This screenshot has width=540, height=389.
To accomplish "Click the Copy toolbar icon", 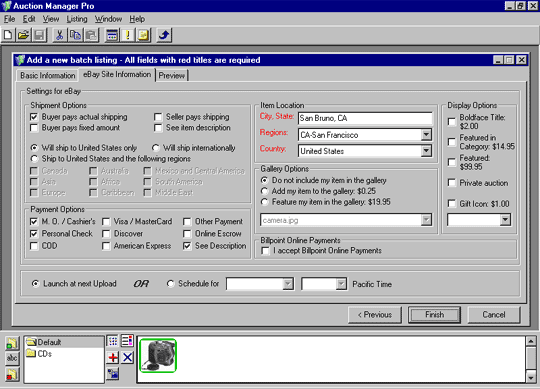I will [75, 35].
